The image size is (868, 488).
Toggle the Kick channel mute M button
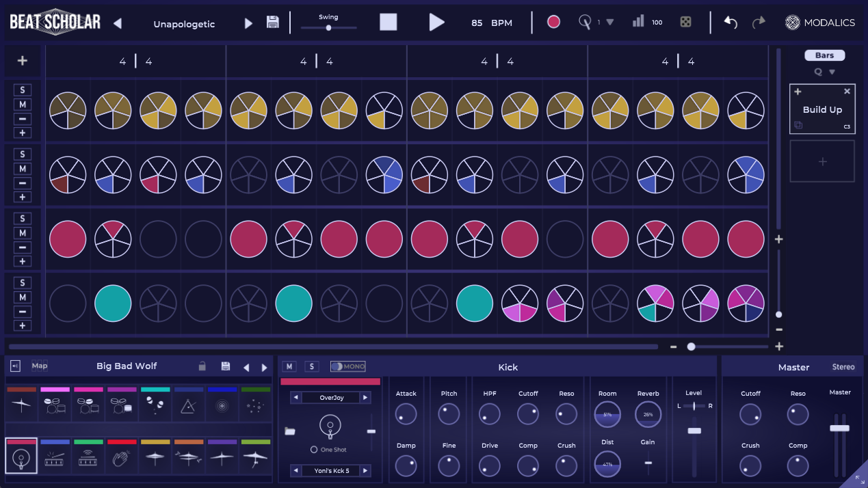point(289,366)
